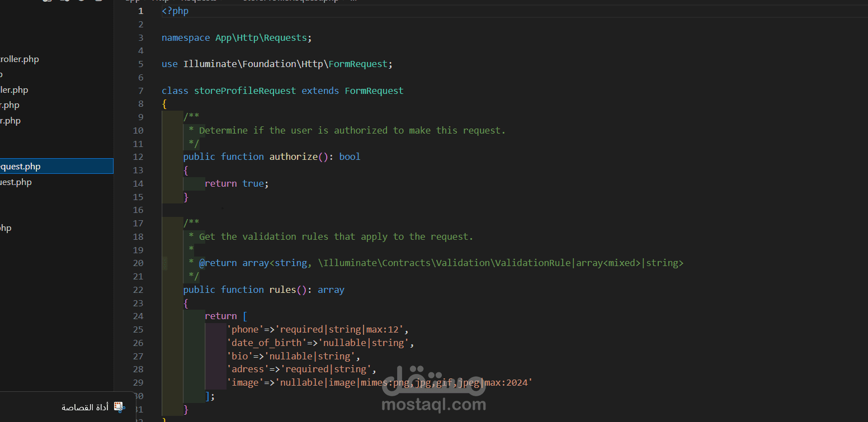This screenshot has height=422, width=868.
Task: Click the @return doc tag on line 20
Action: [x=218, y=263]
